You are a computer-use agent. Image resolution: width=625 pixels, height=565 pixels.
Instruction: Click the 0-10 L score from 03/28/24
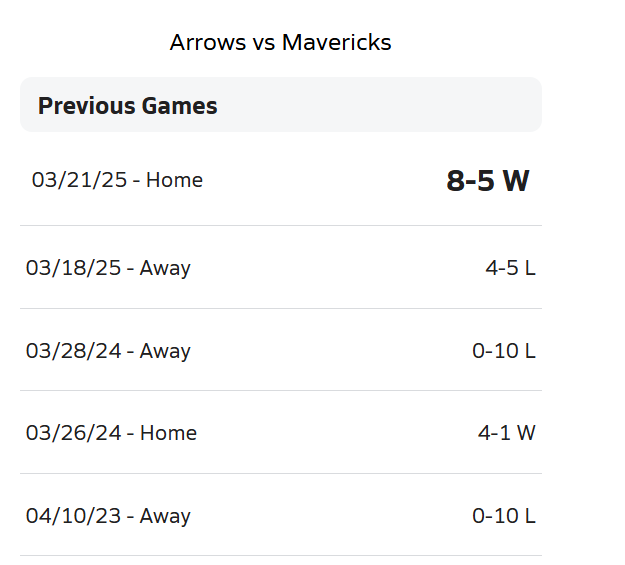[503, 351]
